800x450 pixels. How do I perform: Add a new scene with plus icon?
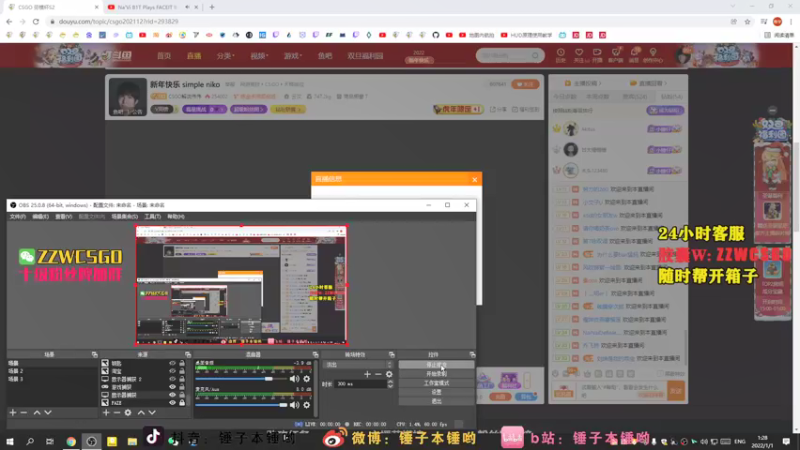(x=13, y=412)
